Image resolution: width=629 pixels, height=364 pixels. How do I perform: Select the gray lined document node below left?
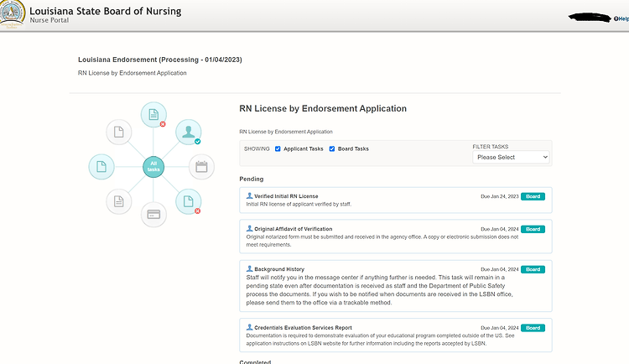(119, 201)
